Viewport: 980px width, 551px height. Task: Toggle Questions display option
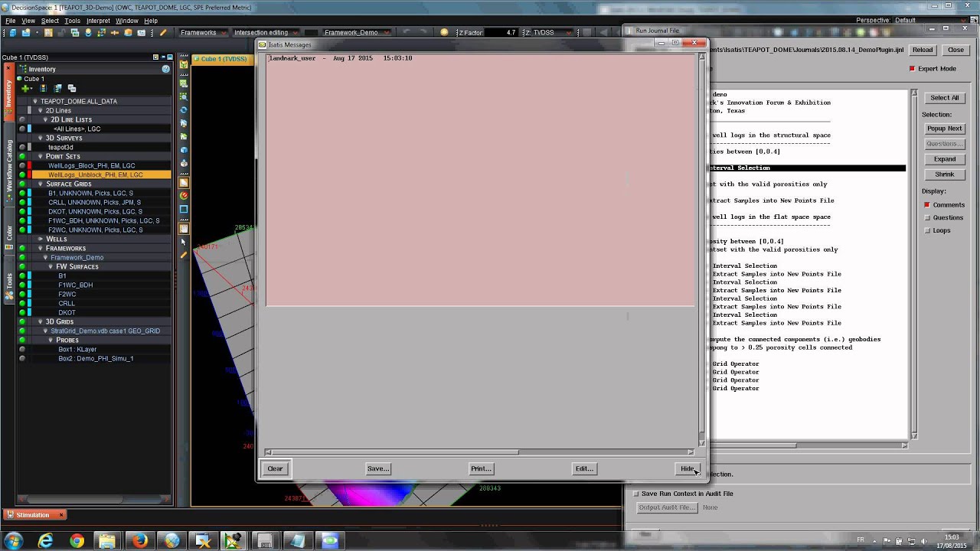[x=926, y=217]
